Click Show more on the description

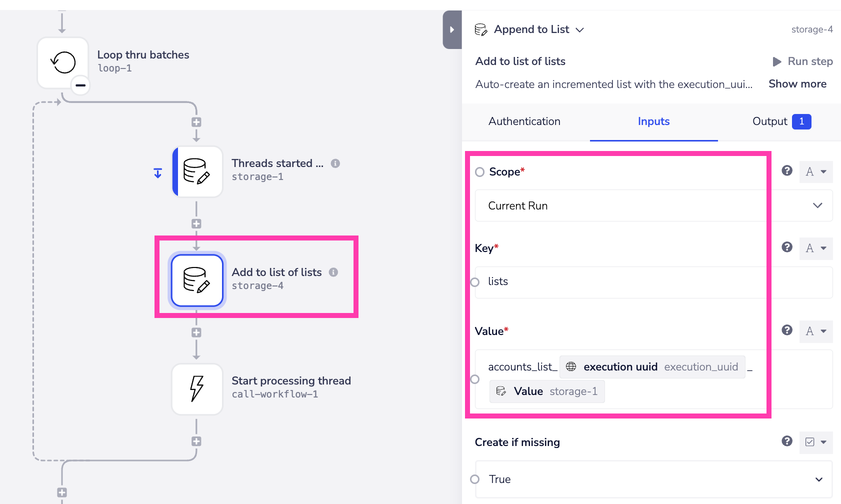click(797, 84)
